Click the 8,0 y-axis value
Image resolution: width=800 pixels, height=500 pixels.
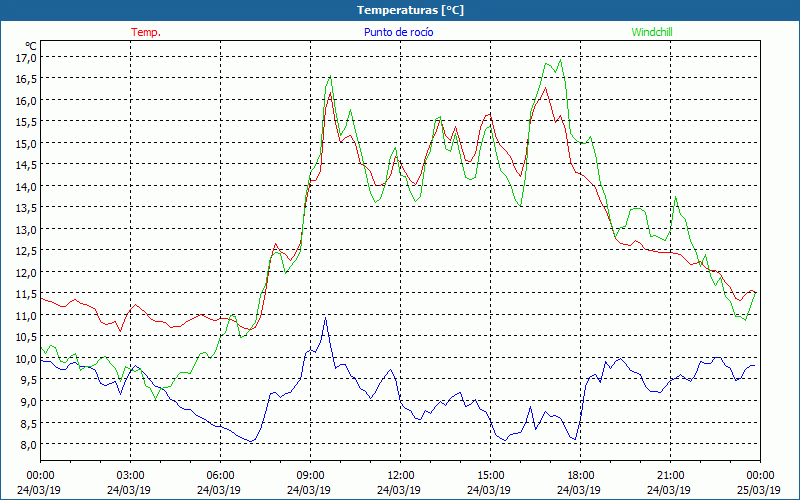click(x=28, y=444)
